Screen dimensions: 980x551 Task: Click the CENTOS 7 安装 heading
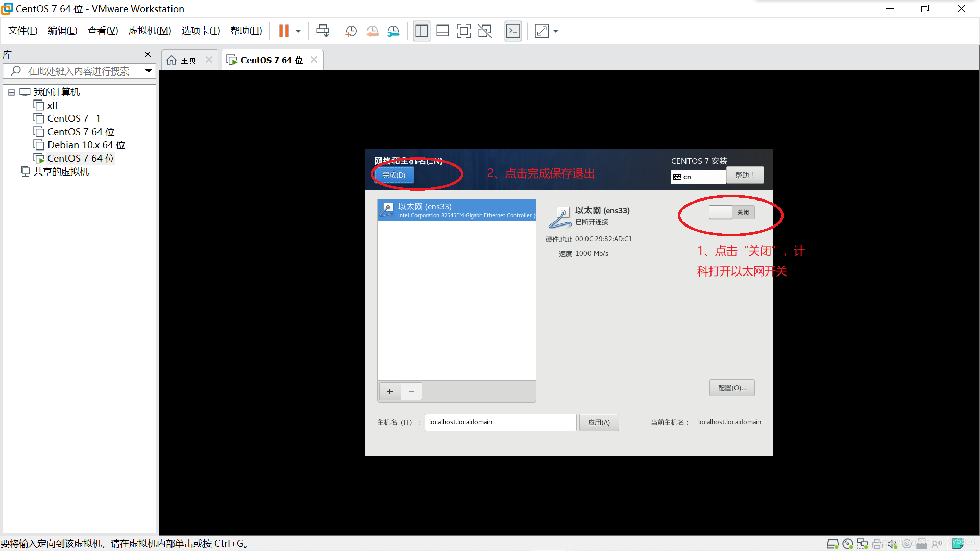pyautogui.click(x=699, y=161)
